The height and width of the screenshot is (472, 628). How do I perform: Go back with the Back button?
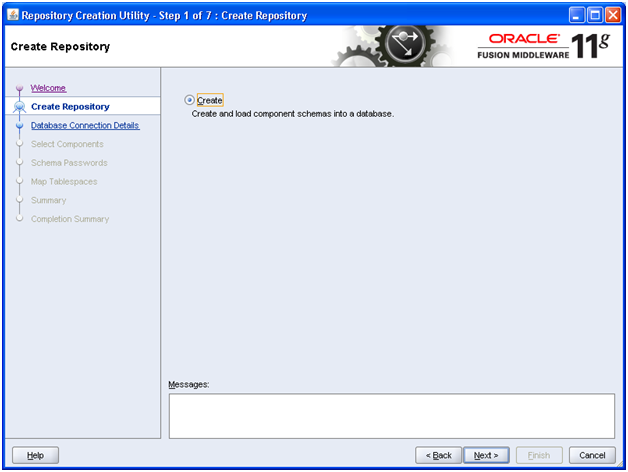point(438,455)
